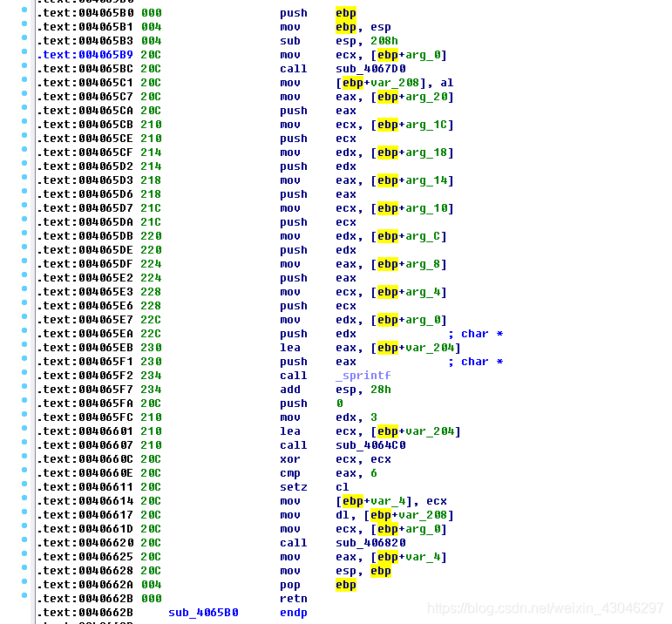Toggle breakpoint dot at line 004065C7
The image size is (672, 624).
click(24, 93)
